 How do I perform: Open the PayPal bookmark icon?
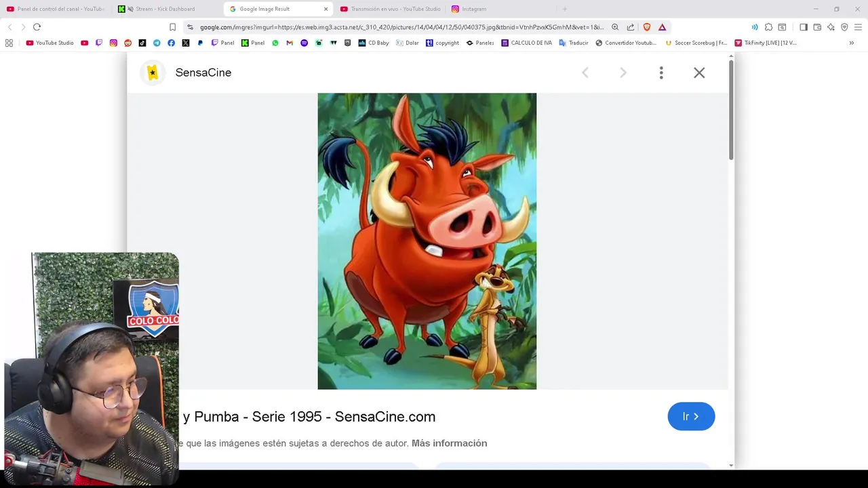click(x=200, y=43)
